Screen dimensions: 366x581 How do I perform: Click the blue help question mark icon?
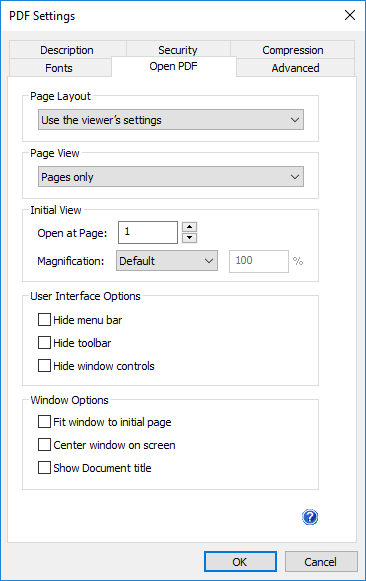pos(310,517)
